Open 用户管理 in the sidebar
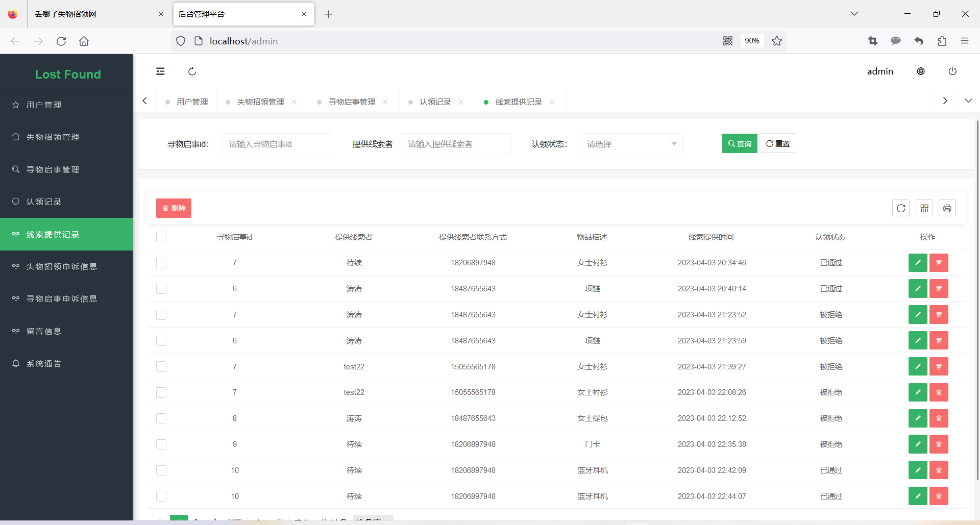Viewport: 980px width, 525px height. [66, 105]
